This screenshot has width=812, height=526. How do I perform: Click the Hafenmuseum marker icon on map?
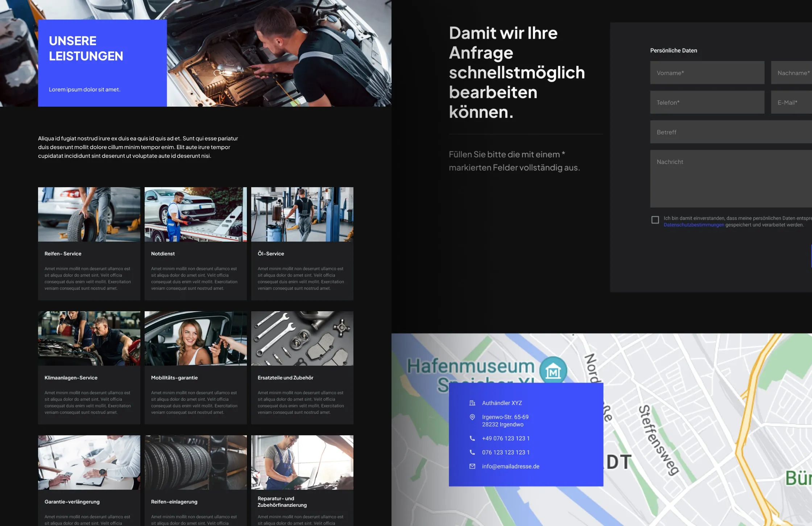pos(553,370)
